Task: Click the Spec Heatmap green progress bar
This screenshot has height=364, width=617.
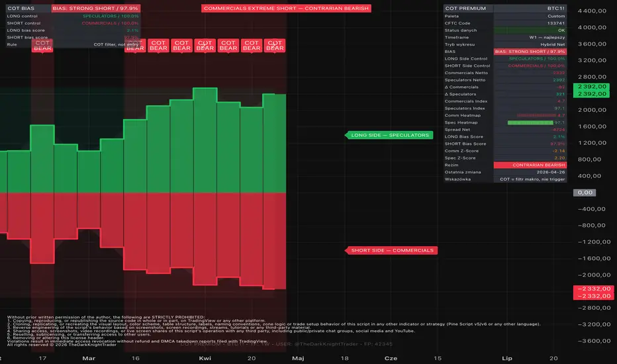Action: [530, 123]
